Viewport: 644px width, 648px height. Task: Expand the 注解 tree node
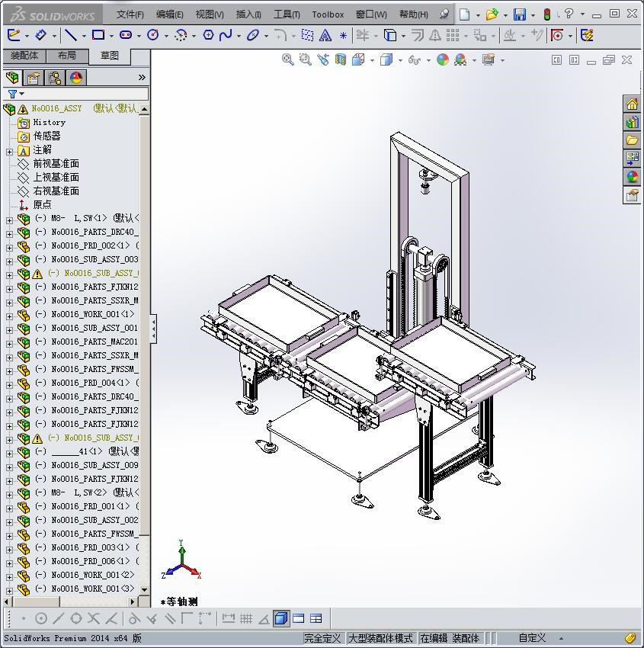click(x=9, y=152)
